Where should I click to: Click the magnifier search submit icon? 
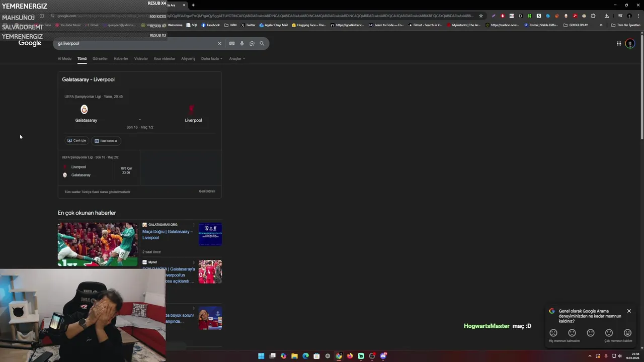tap(262, 44)
